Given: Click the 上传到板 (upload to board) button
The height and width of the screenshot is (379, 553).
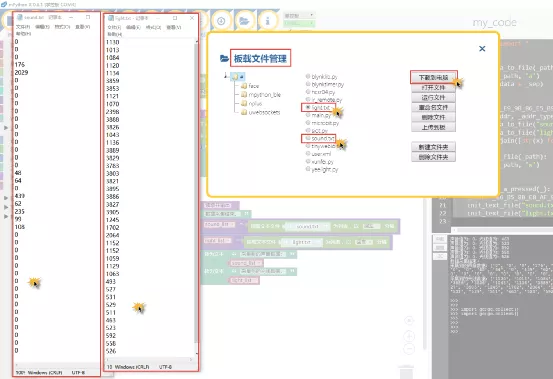Looking at the screenshot, I should (433, 127).
